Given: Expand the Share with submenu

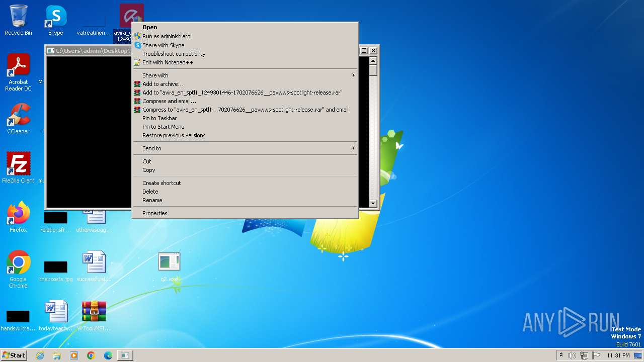Looking at the screenshot, I should tap(245, 75).
